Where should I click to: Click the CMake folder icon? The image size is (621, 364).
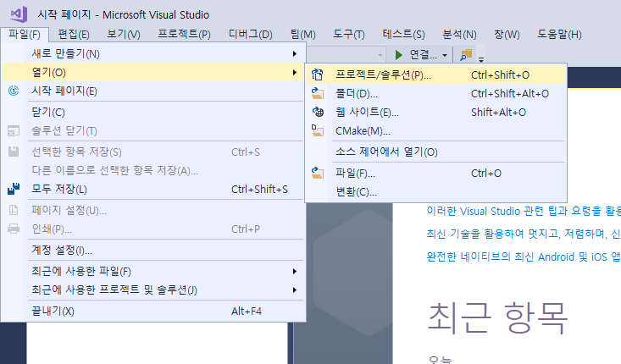coord(317,130)
